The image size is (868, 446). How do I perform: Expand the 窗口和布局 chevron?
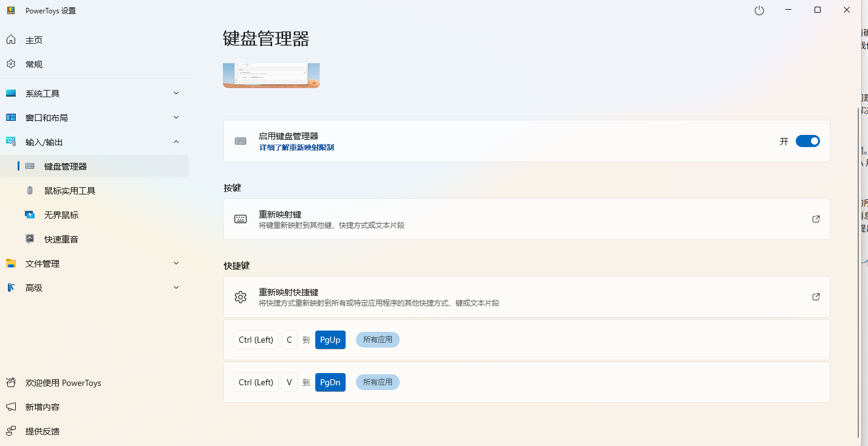[x=176, y=117]
